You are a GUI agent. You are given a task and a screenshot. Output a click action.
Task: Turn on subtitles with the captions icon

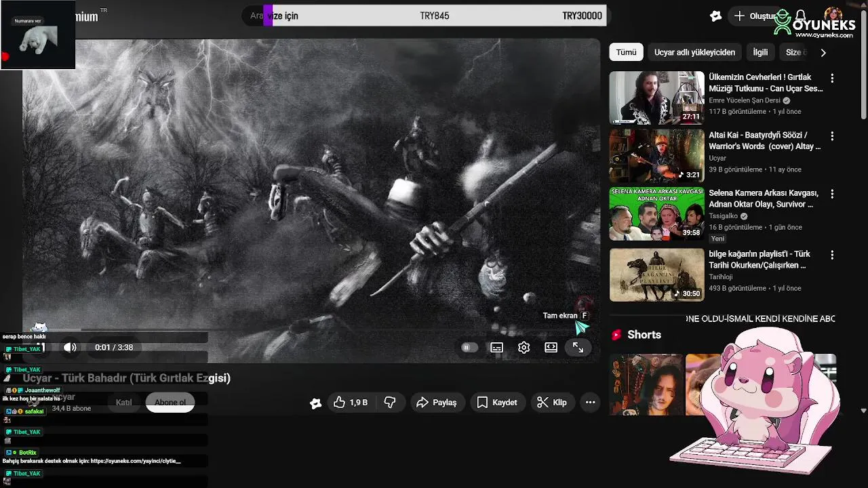click(x=496, y=347)
